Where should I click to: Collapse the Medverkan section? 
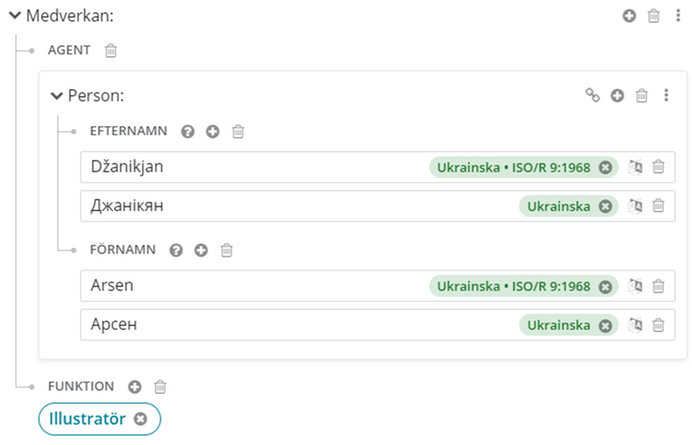tap(16, 16)
